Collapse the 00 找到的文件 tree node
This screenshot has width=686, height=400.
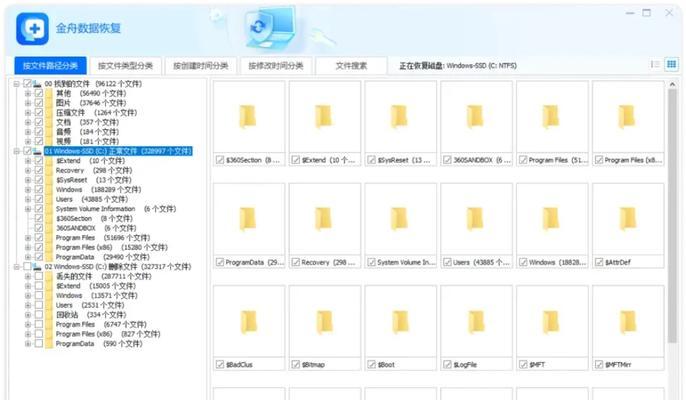point(17,84)
